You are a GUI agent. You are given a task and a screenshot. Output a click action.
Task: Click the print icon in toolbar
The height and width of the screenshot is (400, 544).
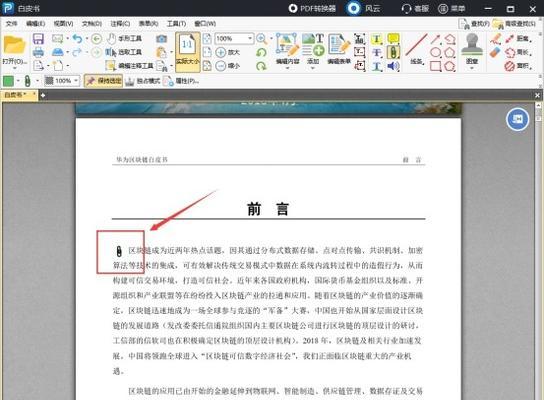(x=38, y=52)
